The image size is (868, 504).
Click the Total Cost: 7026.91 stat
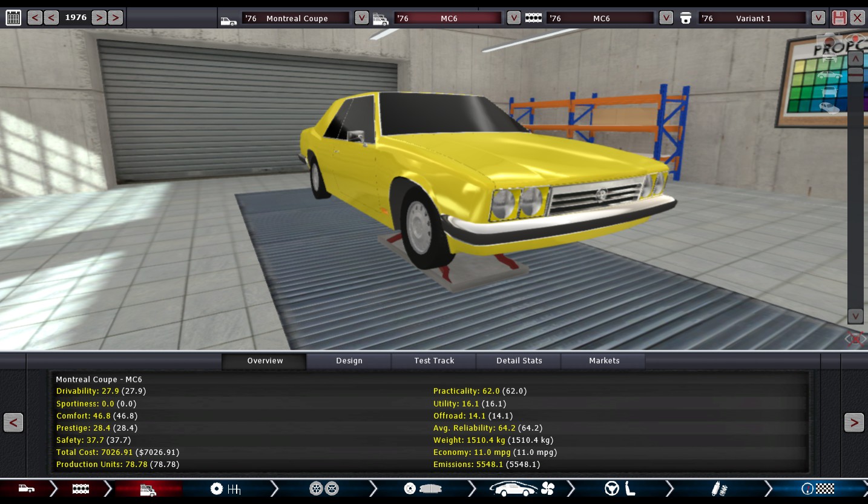coord(117,452)
